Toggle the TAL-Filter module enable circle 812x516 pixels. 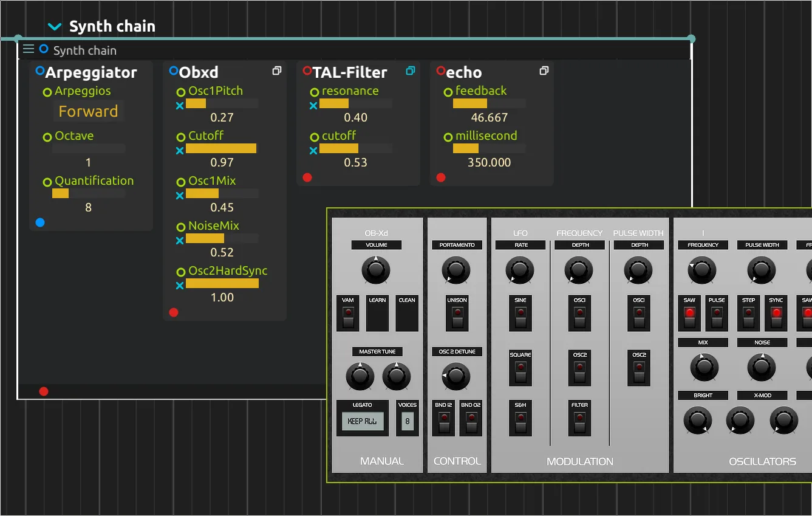pos(307,71)
